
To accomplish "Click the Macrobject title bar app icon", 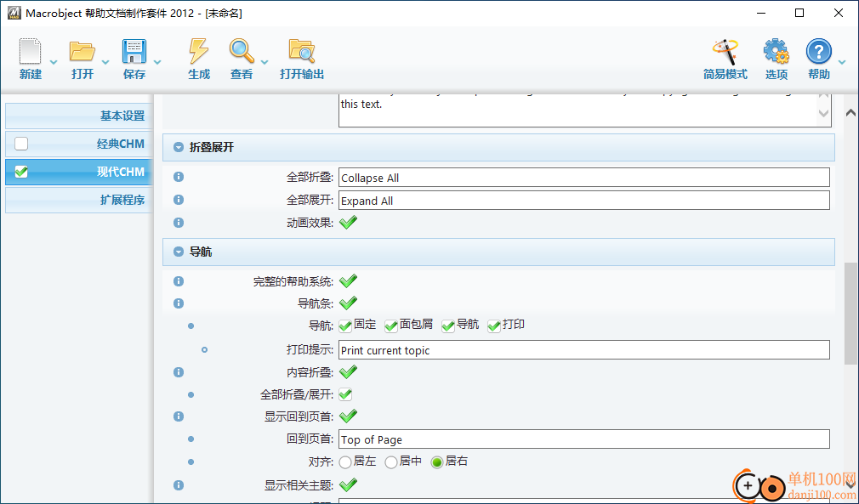I will pos(14,13).
